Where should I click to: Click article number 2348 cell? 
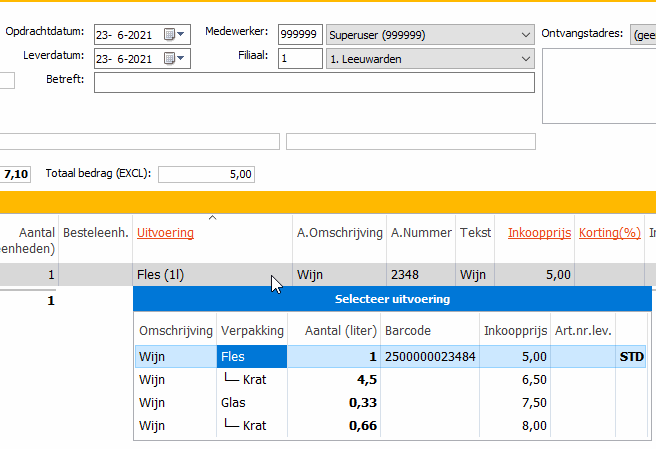[x=421, y=275]
